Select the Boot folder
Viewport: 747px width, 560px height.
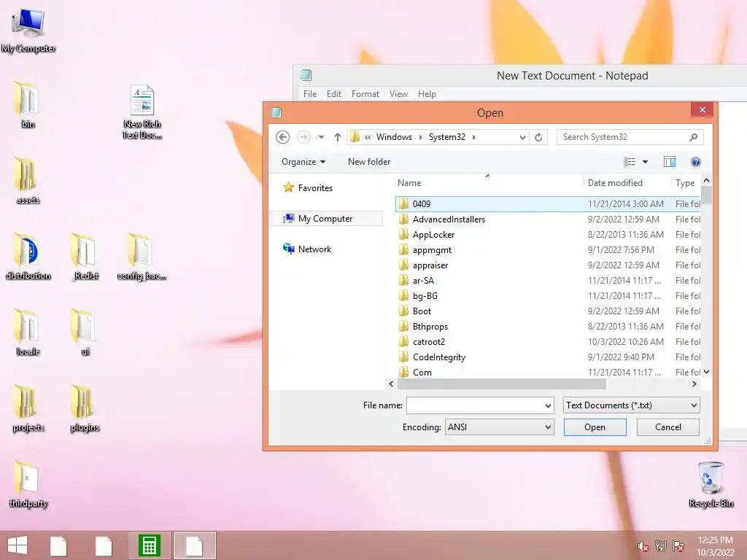(x=548, y=311)
